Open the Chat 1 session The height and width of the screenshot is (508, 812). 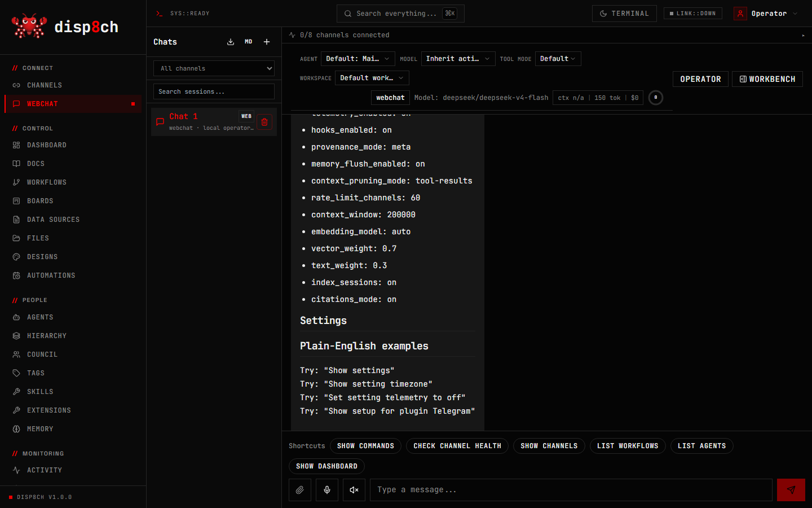point(214,122)
